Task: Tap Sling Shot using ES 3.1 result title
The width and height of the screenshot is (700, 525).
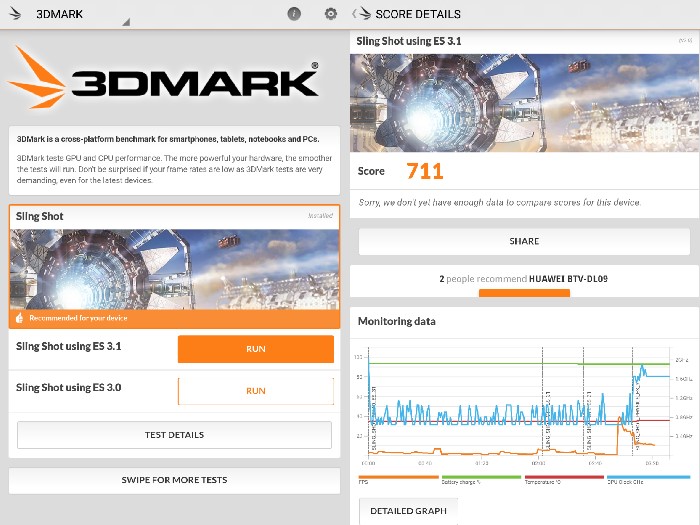Action: pyautogui.click(x=408, y=41)
